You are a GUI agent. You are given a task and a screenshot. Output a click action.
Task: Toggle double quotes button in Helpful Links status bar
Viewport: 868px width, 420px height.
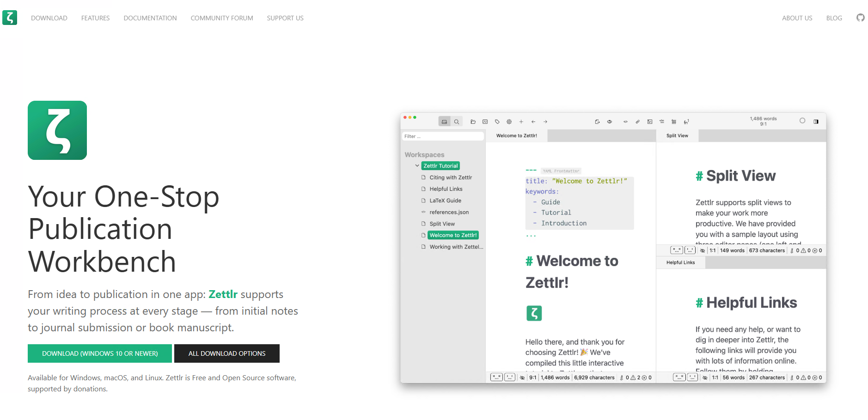(679, 377)
